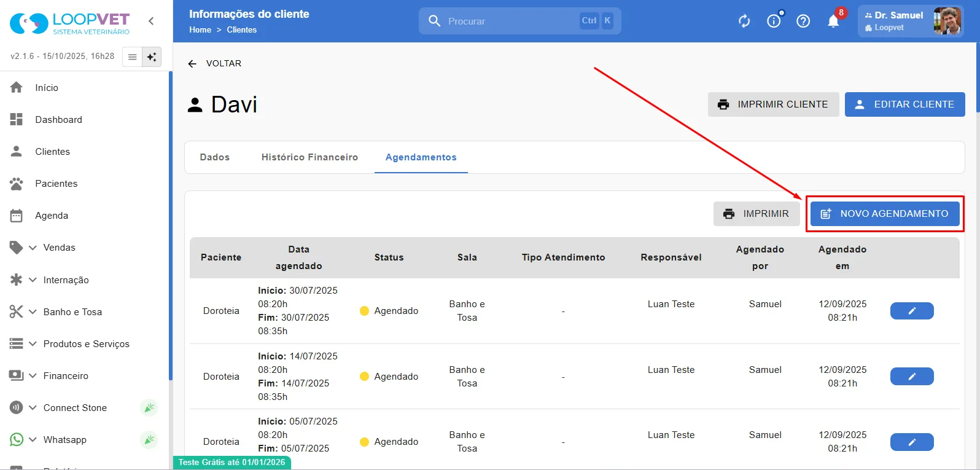This screenshot has width=980, height=470.
Task: Click the sync refresh icon in header
Action: pyautogui.click(x=744, y=22)
